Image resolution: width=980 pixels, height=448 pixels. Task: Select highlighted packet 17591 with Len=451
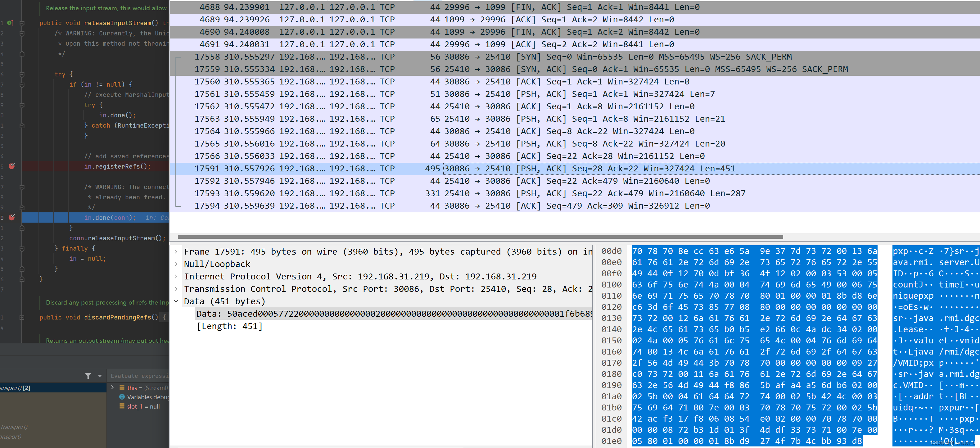click(575, 169)
